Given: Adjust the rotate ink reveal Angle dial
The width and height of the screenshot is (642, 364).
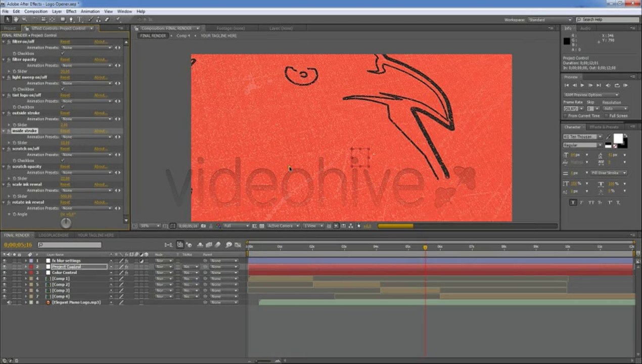Looking at the screenshot, I should click(x=66, y=223).
